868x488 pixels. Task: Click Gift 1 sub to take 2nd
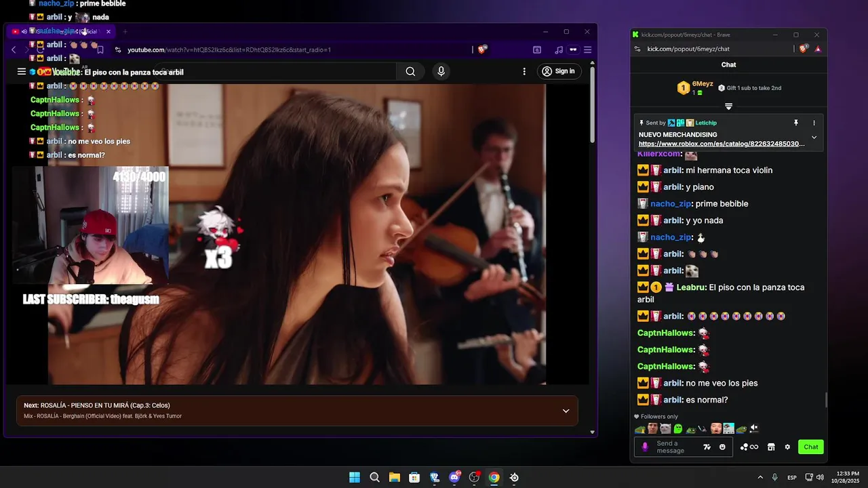[x=750, y=88]
